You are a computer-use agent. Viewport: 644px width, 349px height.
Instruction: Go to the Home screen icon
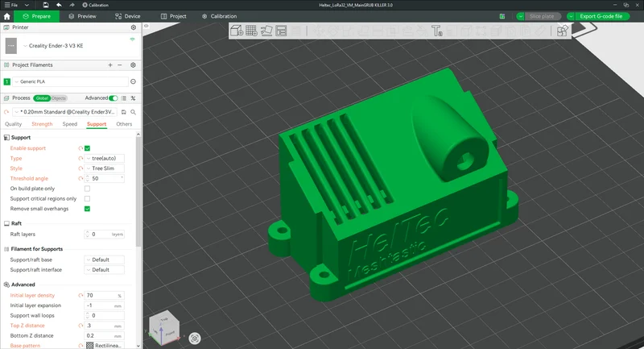pyautogui.click(x=7, y=16)
